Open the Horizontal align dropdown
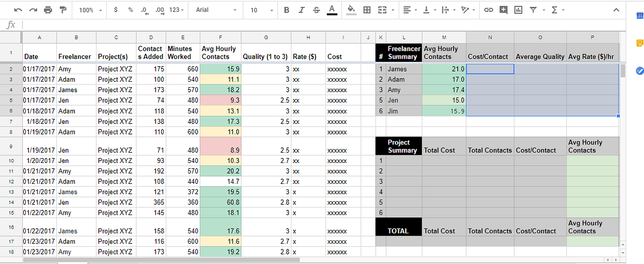Screen dimensions: 644x264 click(x=410, y=10)
